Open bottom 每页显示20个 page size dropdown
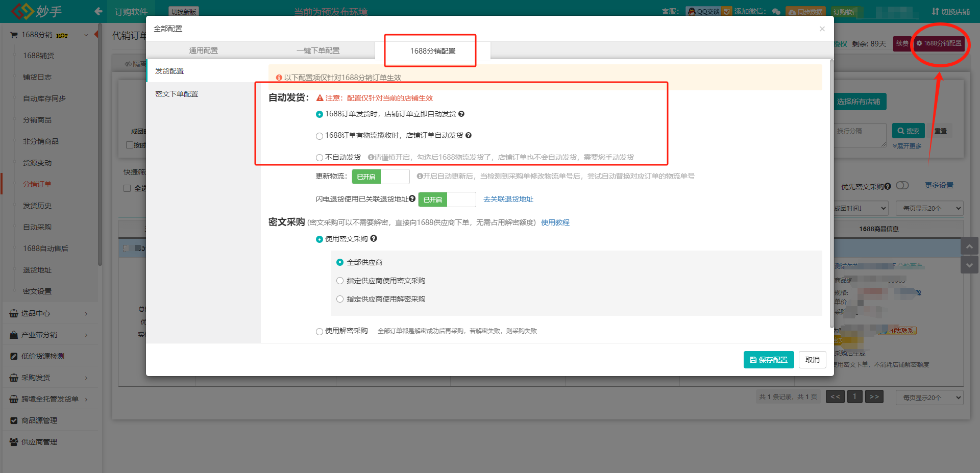The width and height of the screenshot is (980, 473). click(x=929, y=397)
